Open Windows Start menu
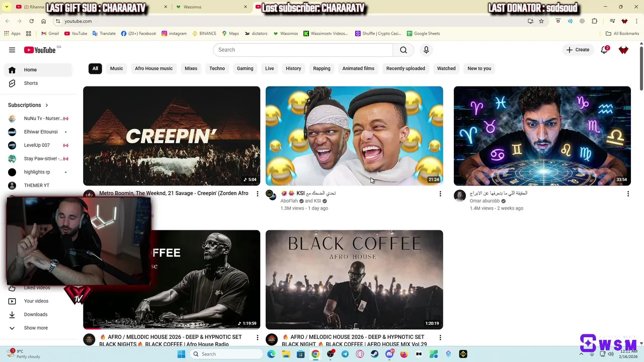The height and width of the screenshot is (362, 644). 181,354
